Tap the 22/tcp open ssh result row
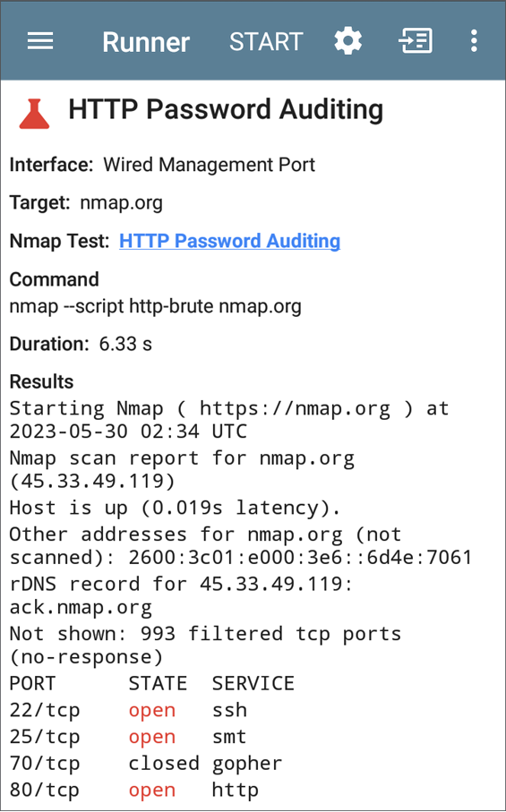 [128, 710]
